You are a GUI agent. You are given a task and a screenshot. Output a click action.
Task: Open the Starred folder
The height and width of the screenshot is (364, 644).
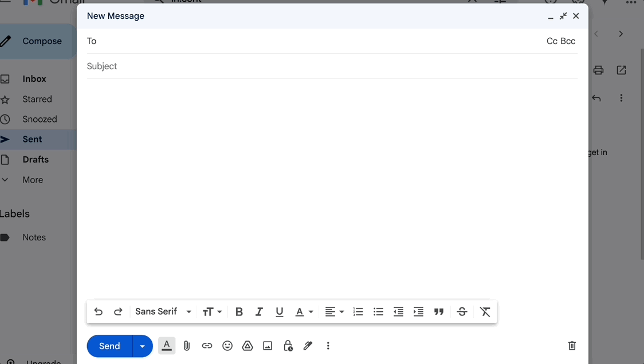[x=37, y=100]
